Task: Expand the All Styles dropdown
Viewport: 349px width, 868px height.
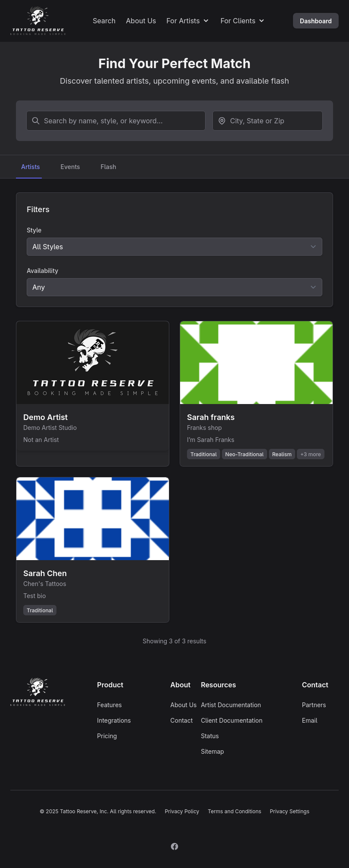Action: pyautogui.click(x=174, y=247)
